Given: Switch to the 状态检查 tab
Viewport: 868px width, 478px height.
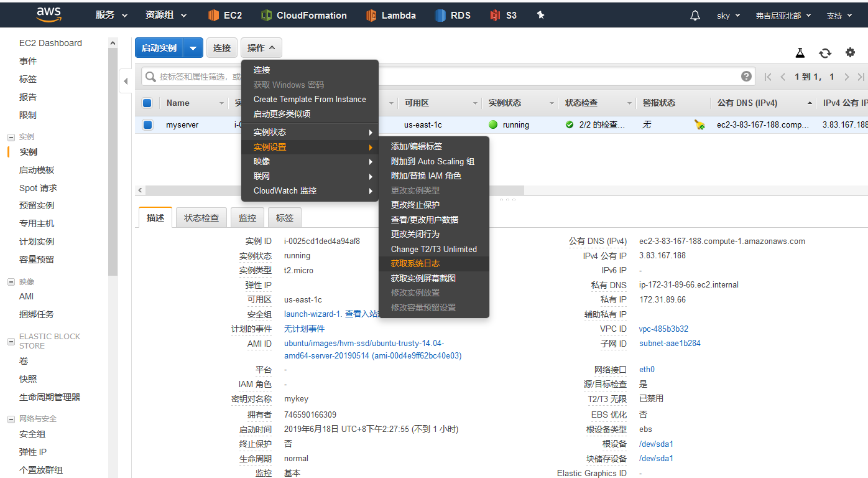Looking at the screenshot, I should click(201, 218).
